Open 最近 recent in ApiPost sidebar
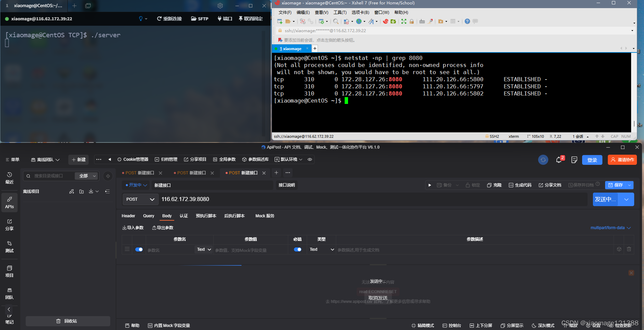Viewport: 644px width, 330px height. pyautogui.click(x=9, y=178)
